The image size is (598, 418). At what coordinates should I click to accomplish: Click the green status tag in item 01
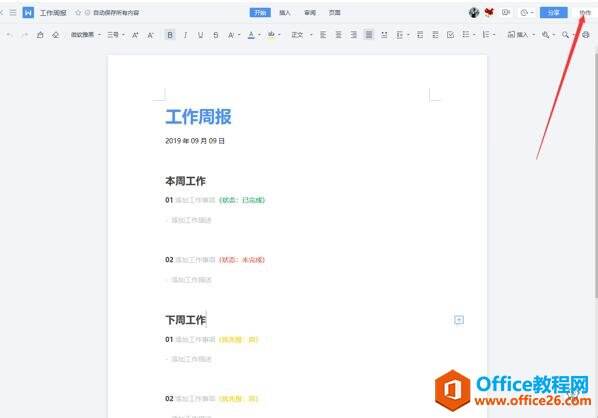(x=242, y=200)
